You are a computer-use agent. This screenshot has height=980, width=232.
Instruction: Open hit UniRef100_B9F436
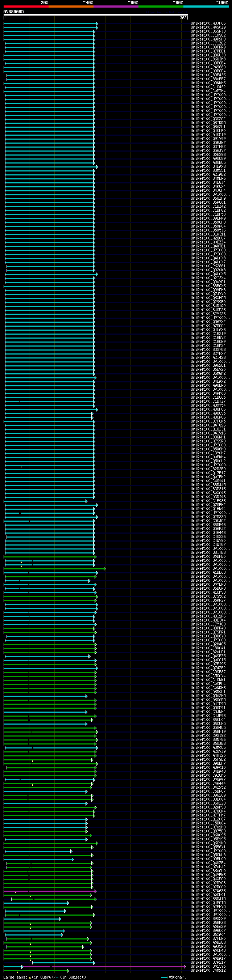(x=208, y=75)
